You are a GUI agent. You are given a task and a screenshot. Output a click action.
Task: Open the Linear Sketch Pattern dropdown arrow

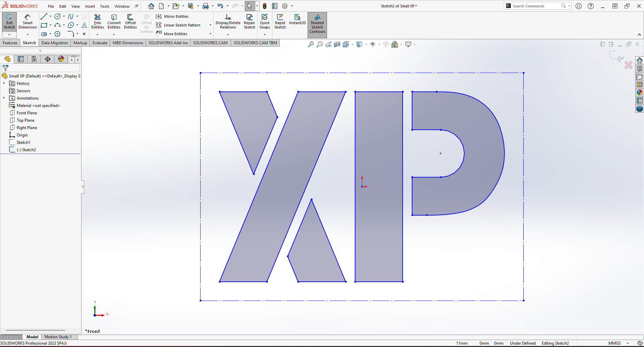210,25
